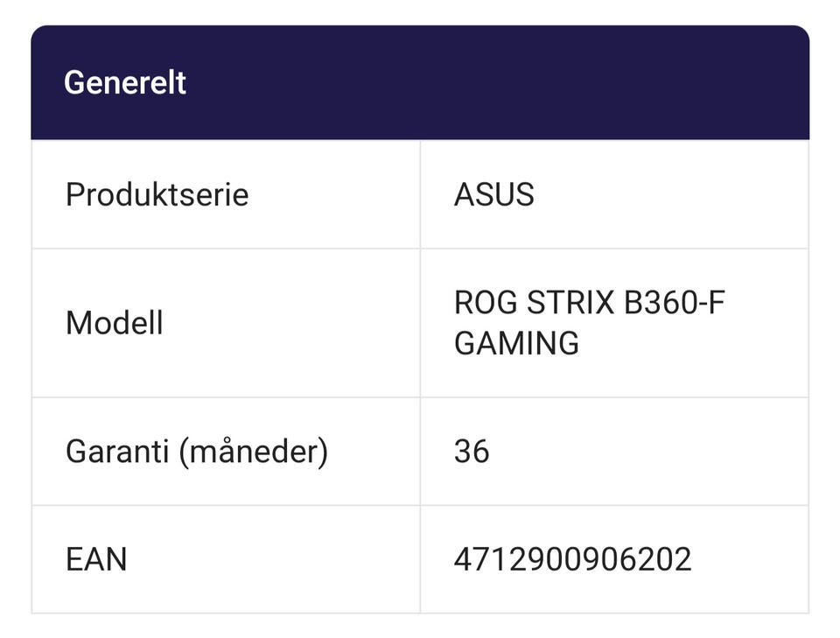This screenshot has height=638, width=840.
Task: Select the EAN number 4712900906202
Action: point(572,558)
